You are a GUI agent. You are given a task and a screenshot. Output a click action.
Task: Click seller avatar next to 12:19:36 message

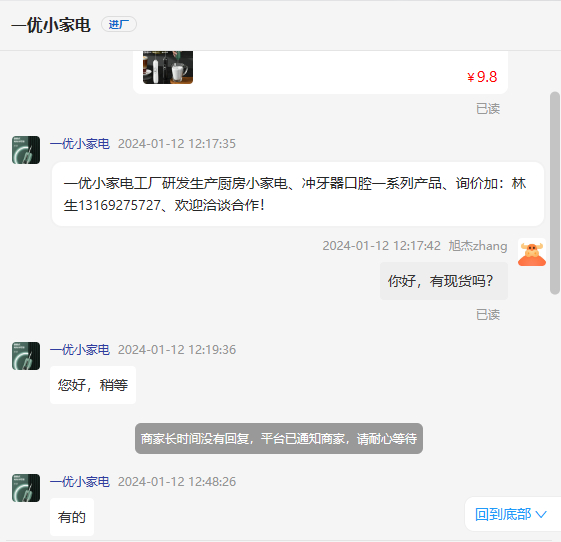click(x=26, y=356)
